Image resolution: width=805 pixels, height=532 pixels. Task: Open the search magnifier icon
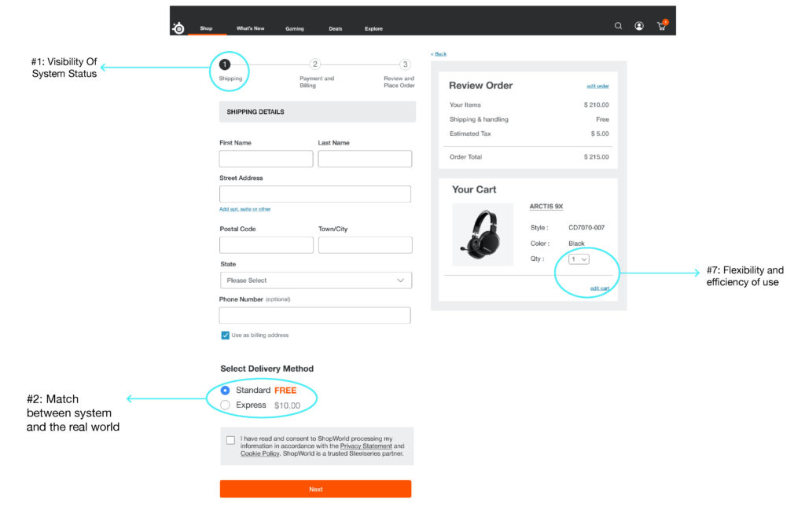618,26
